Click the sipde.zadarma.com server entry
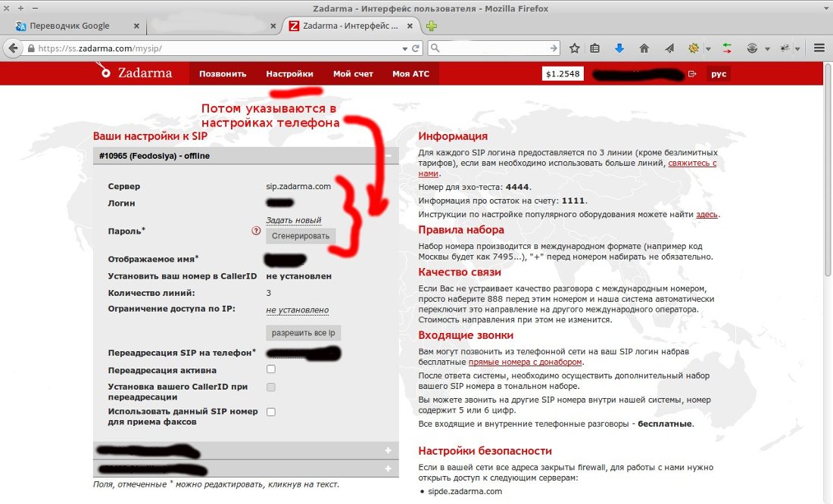Screen dimensions: 833x504 point(465,491)
